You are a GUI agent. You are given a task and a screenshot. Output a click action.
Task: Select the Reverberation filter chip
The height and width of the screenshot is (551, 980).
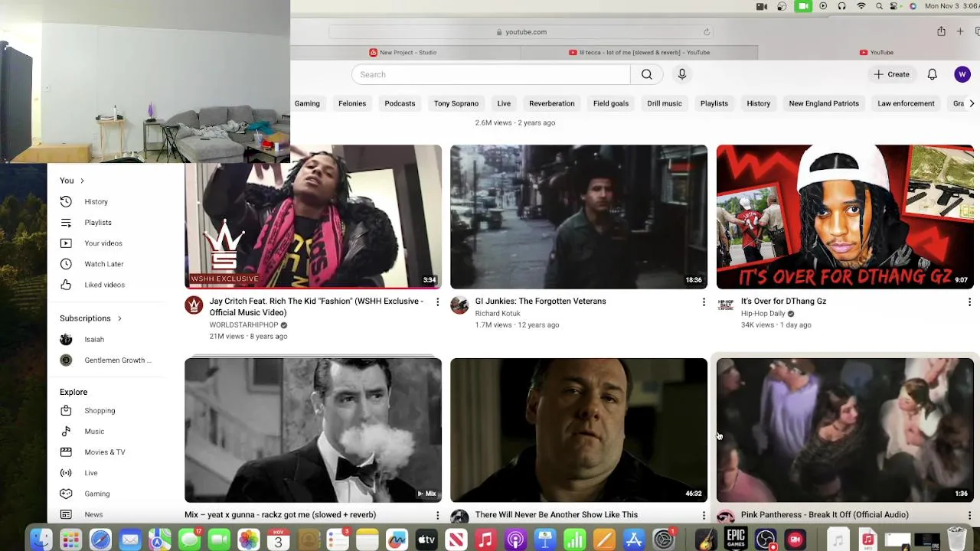(551, 103)
